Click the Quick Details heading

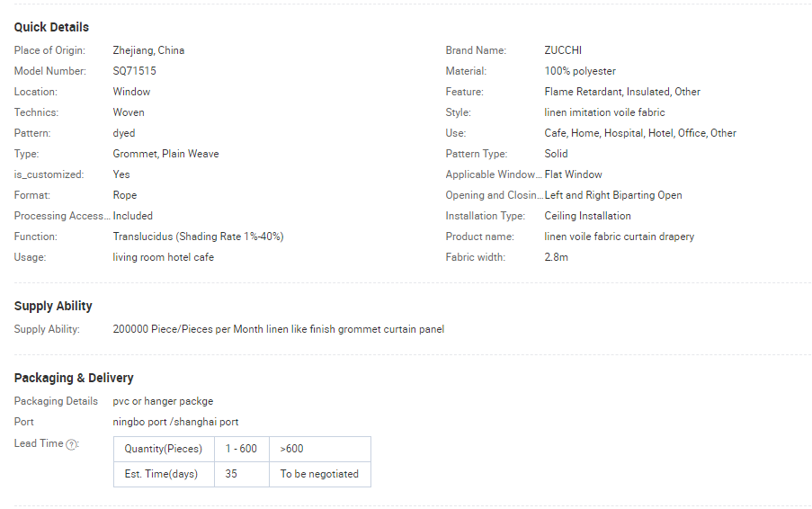(51, 27)
